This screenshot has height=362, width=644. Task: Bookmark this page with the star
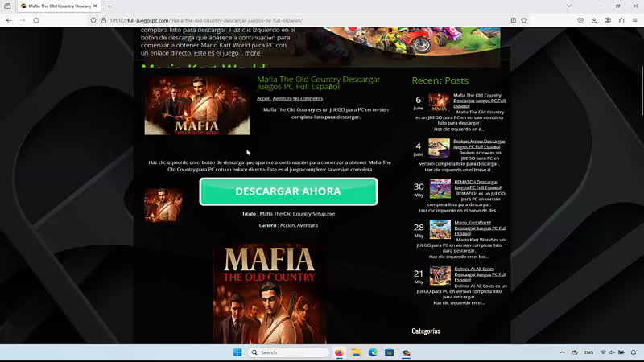point(524,20)
